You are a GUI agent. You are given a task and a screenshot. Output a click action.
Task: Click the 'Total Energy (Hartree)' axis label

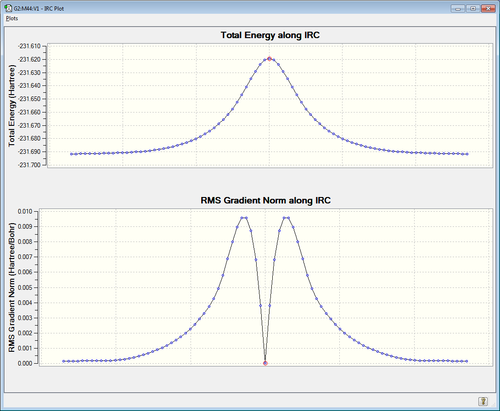[x=12, y=105]
